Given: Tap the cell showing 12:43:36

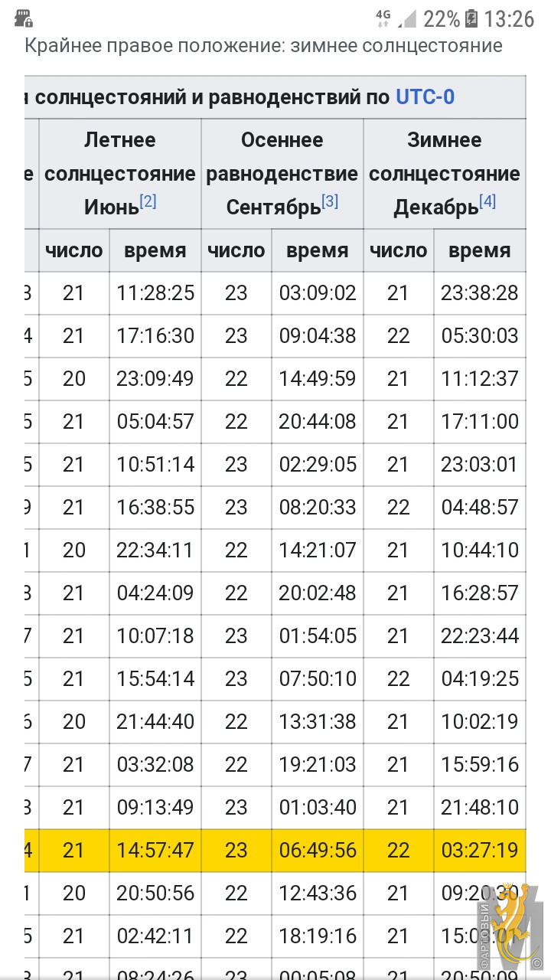Looking at the screenshot, I should click(318, 893).
